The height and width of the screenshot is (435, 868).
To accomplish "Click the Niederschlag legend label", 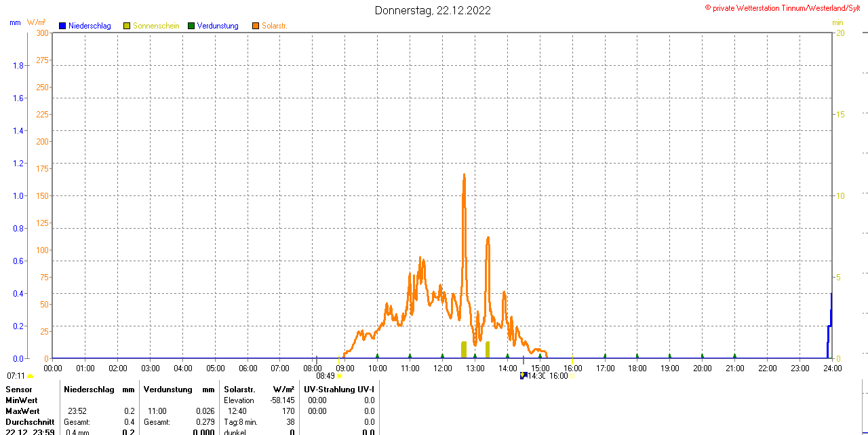I will pos(90,26).
